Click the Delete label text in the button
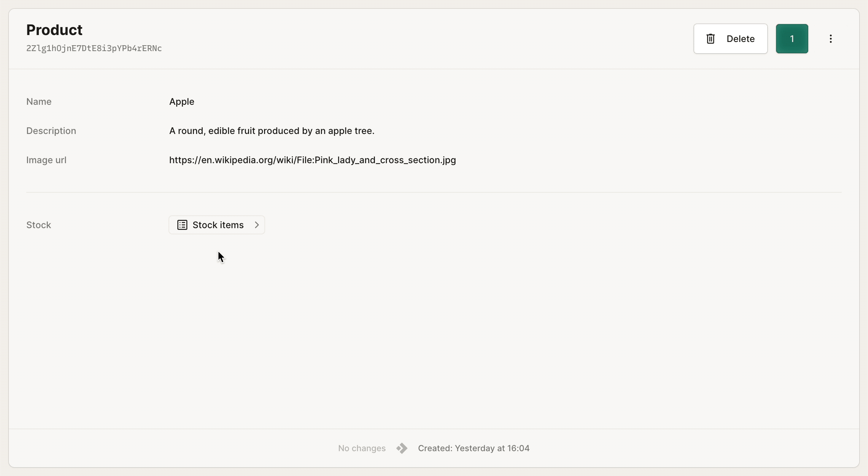Viewport: 868px width, 476px height. point(740,39)
